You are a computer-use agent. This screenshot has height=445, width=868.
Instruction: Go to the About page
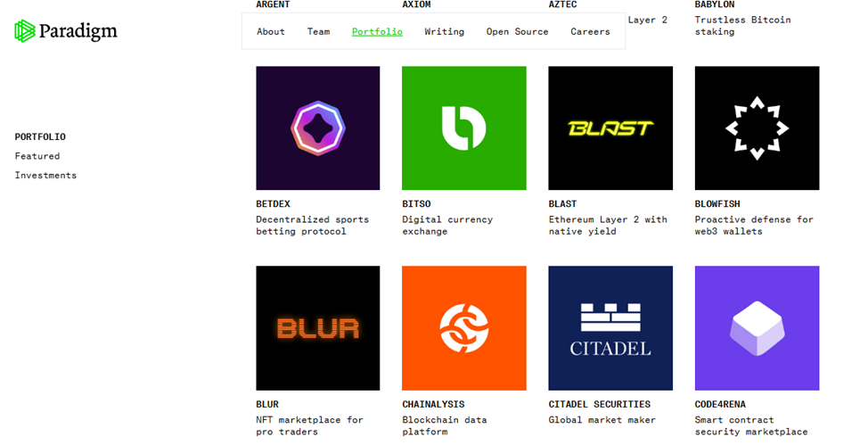point(271,31)
